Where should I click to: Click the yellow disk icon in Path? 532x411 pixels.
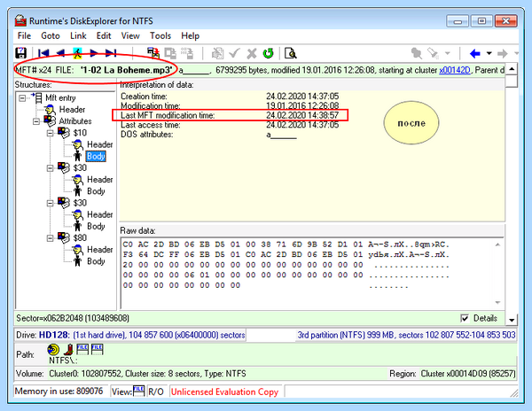click(53, 349)
